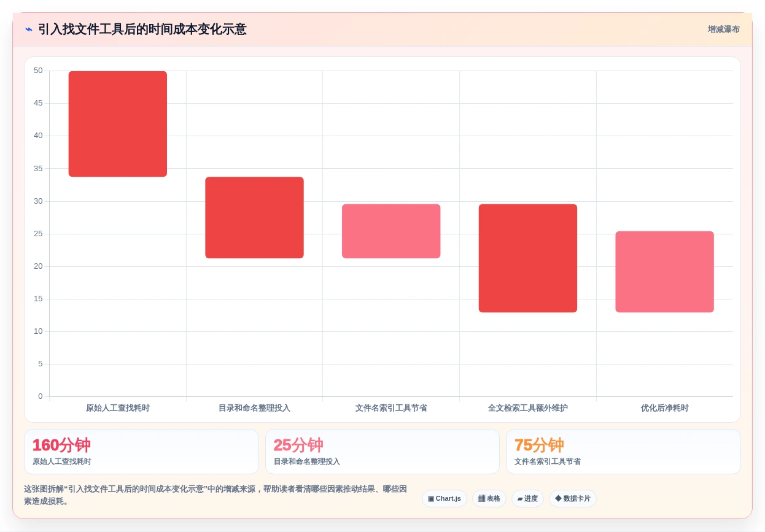
Task: Select the 文件名索引工具节省 bar in the chart
Action: (391, 231)
